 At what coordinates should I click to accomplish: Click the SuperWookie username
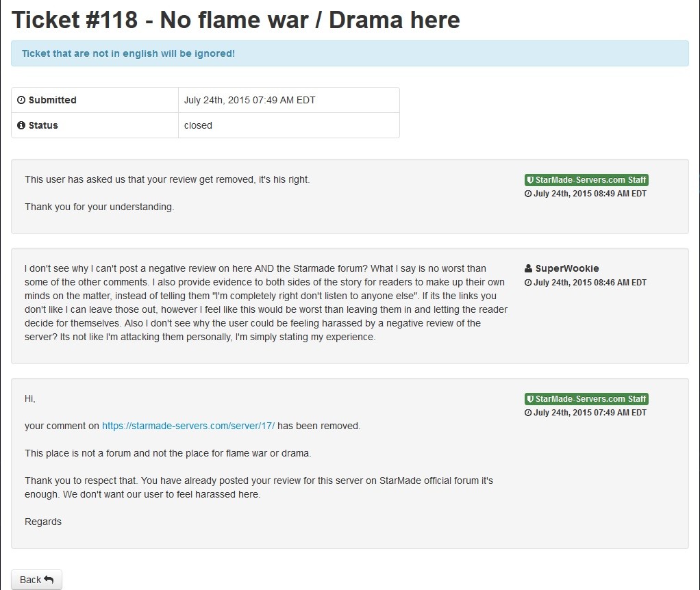[x=567, y=268]
